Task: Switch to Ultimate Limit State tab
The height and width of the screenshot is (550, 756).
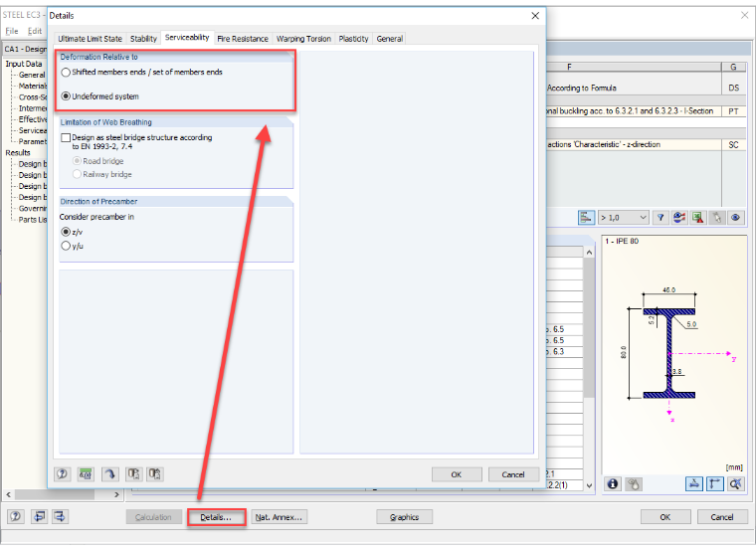Action: [x=91, y=39]
